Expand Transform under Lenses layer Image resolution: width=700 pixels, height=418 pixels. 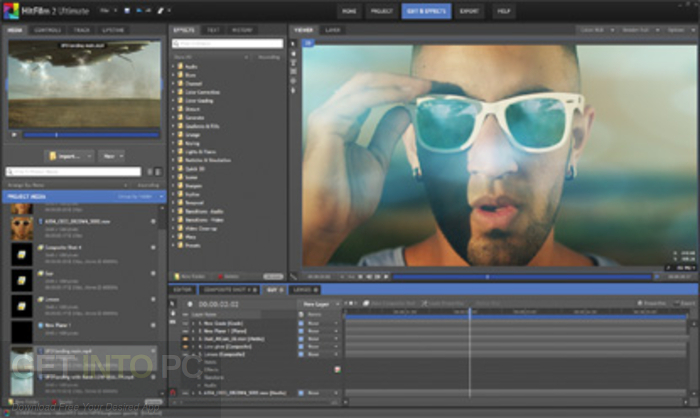tap(200, 377)
